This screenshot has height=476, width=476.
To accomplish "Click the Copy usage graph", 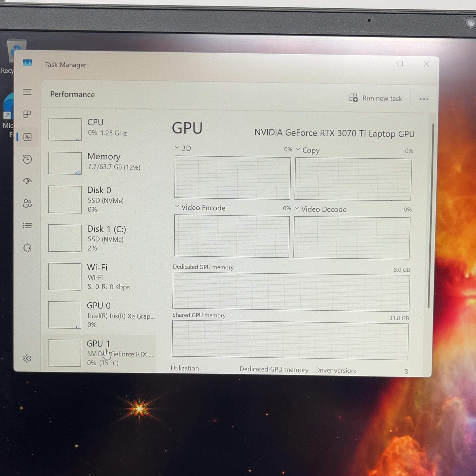I will pos(353,179).
